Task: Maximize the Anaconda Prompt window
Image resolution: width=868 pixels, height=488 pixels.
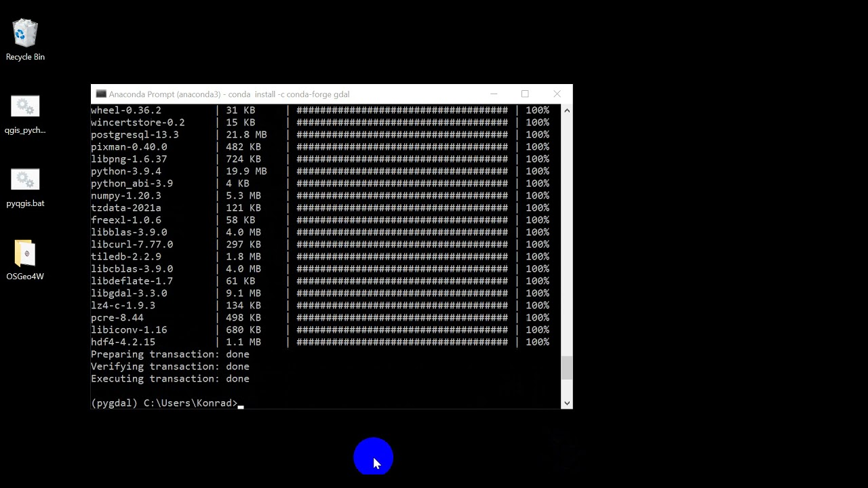Action: click(x=525, y=94)
